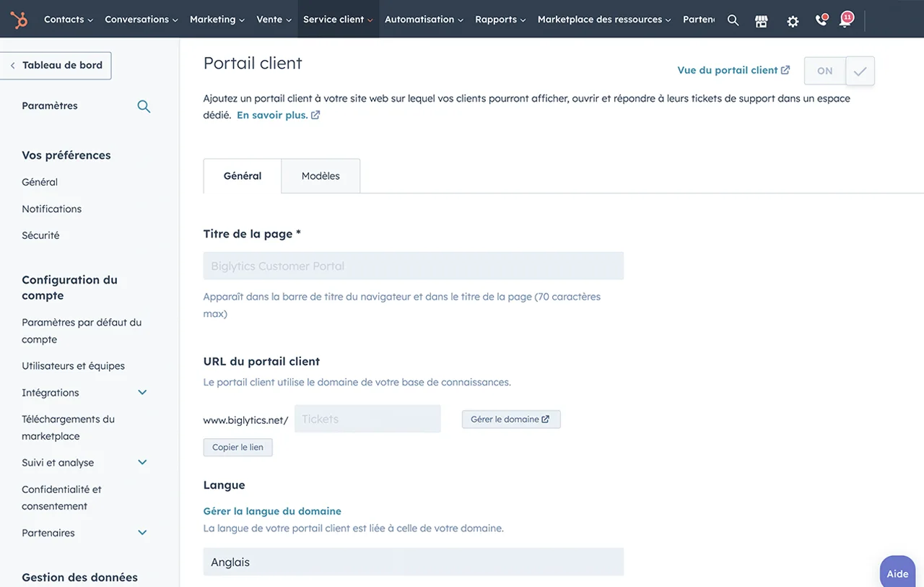Click the external link icon beside Vue du portail client

click(x=785, y=69)
